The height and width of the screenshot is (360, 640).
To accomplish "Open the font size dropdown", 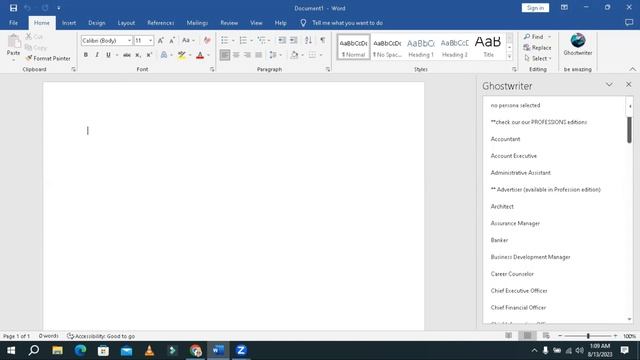I will [x=150, y=40].
